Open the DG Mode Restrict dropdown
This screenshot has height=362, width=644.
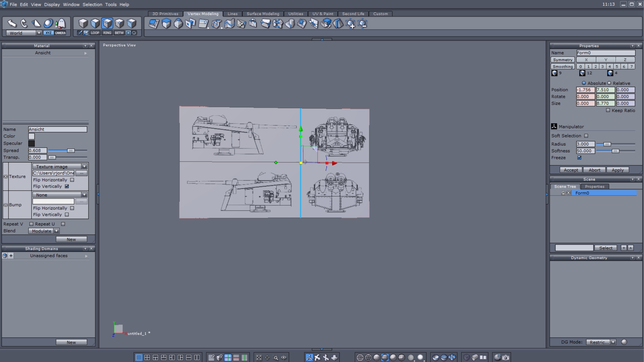[x=613, y=342]
